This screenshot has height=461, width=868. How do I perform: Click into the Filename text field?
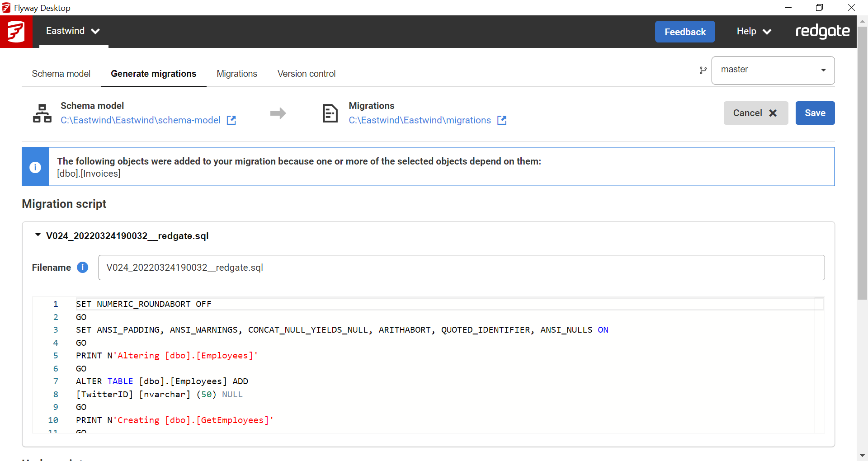(461, 268)
